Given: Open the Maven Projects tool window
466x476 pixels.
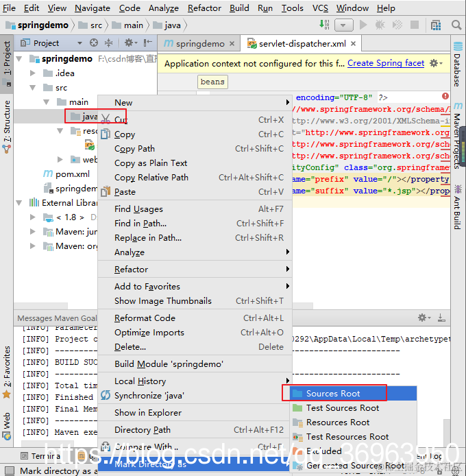Looking at the screenshot, I should [458, 136].
